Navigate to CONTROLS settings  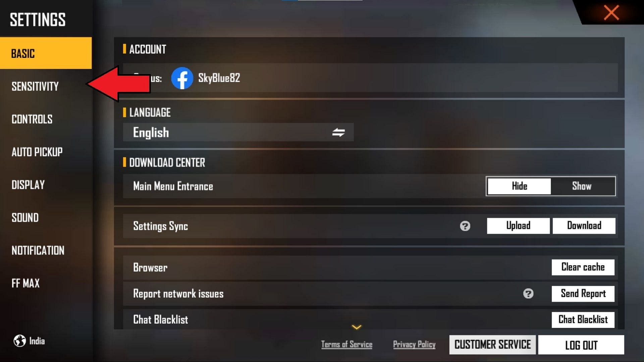[32, 119]
